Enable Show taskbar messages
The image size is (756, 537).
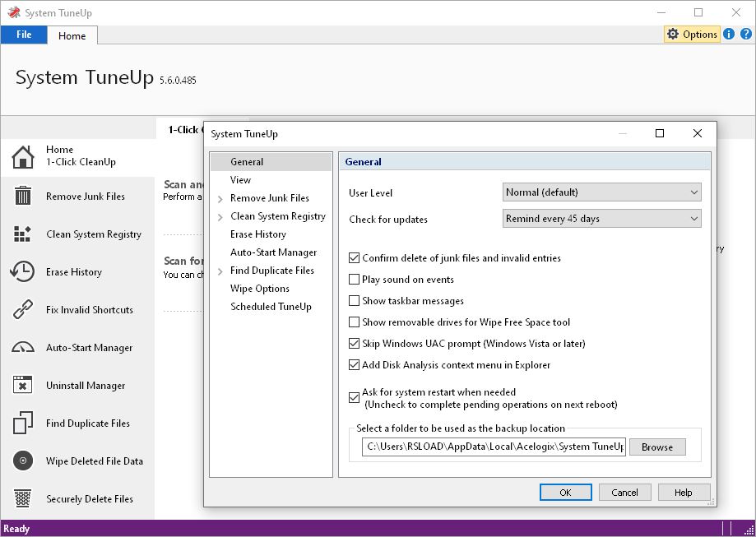[x=354, y=300]
